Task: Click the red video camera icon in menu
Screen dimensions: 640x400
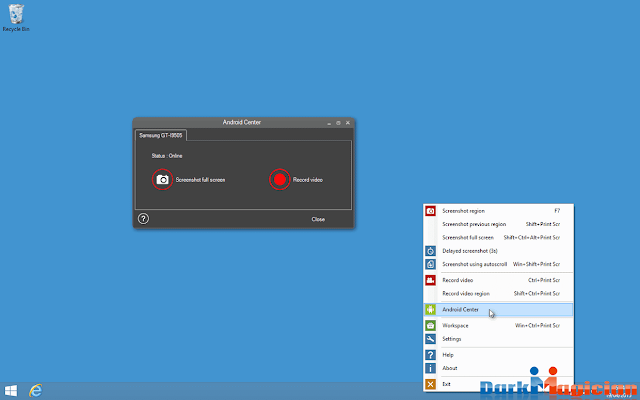Action: click(x=430, y=280)
